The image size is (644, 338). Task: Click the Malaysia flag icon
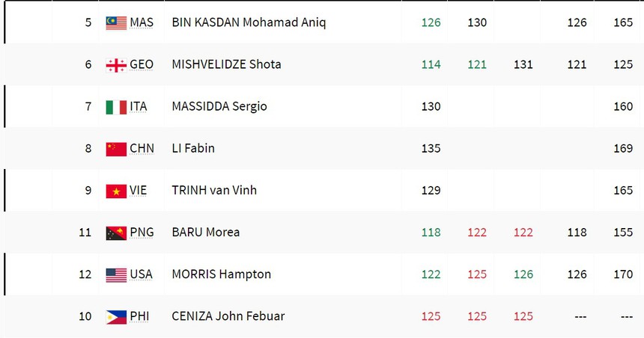tap(116, 22)
